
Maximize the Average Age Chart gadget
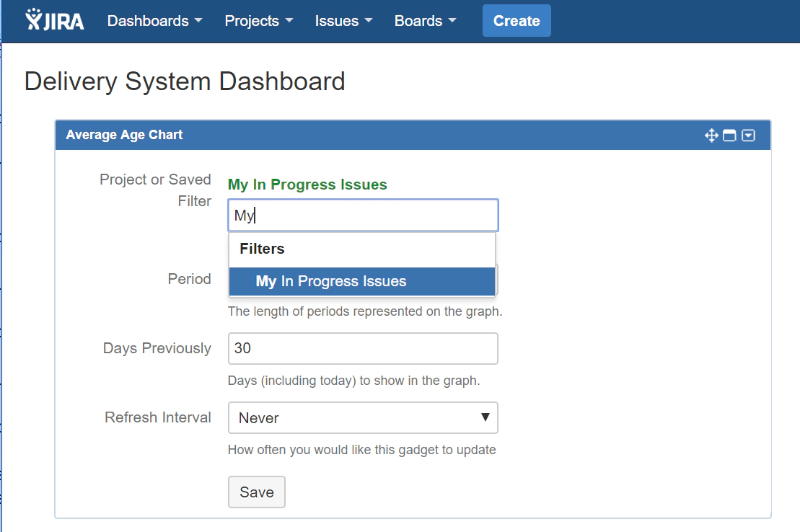[729, 136]
